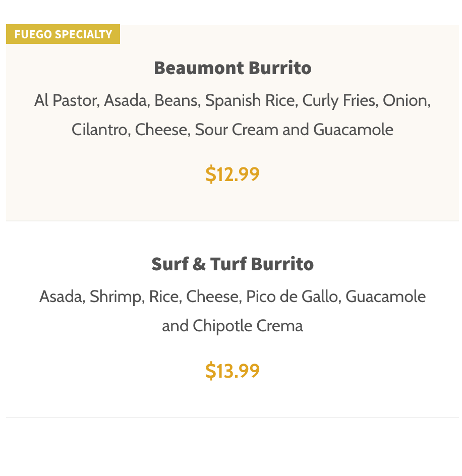Select the Surf & Turf Burrito heading
The width and height of the screenshot is (462, 476).
click(x=233, y=264)
